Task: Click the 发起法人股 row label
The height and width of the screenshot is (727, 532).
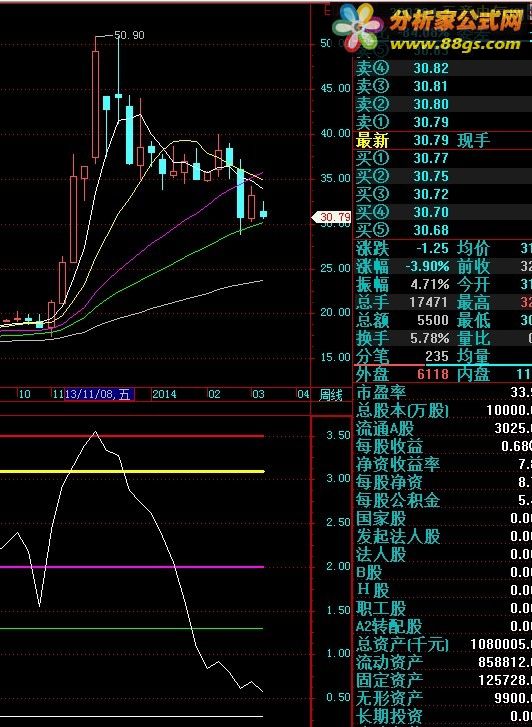Action: [x=397, y=536]
